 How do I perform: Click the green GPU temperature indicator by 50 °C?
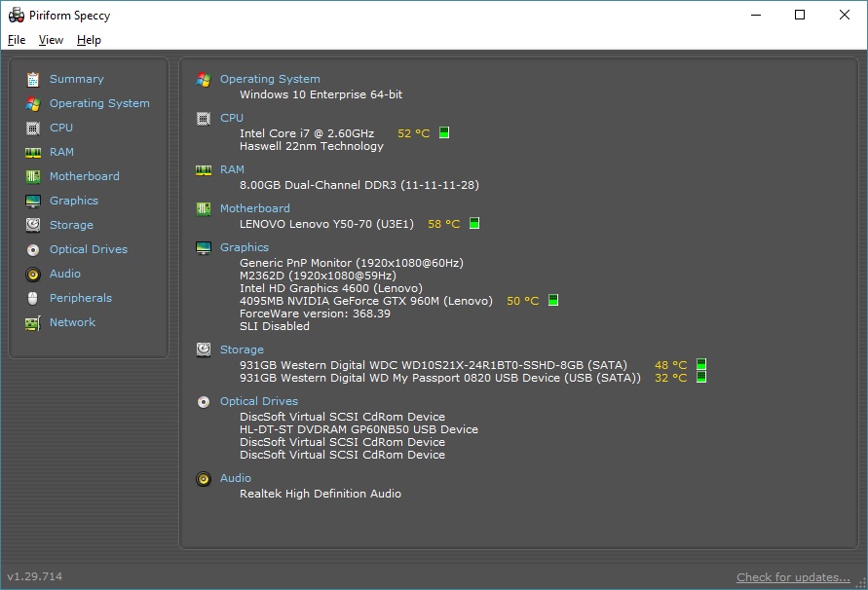pyautogui.click(x=553, y=300)
